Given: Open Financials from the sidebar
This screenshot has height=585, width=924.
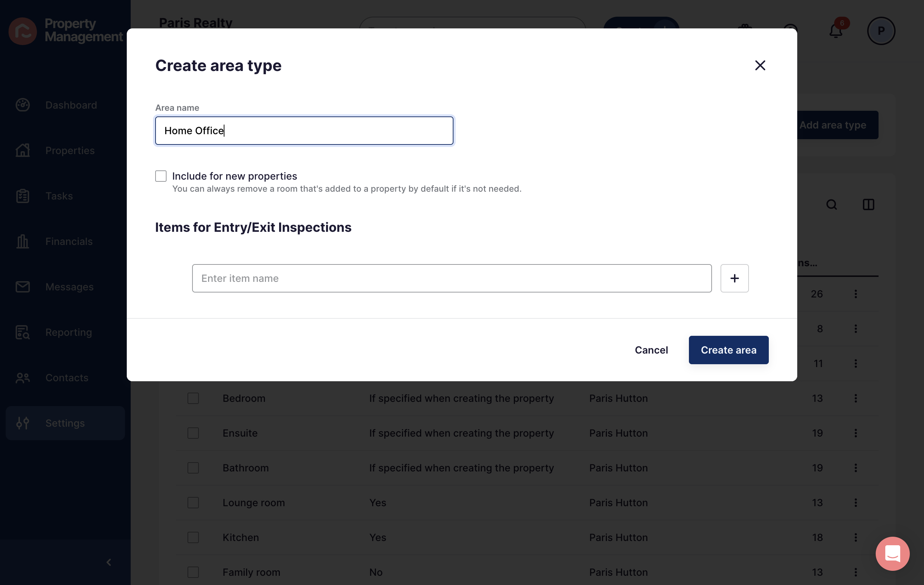Looking at the screenshot, I should click(x=65, y=241).
